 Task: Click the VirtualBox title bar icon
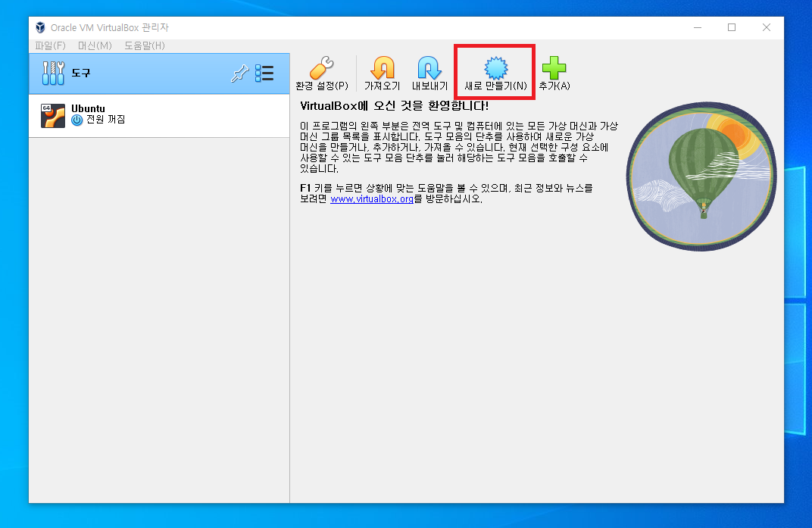[x=40, y=27]
